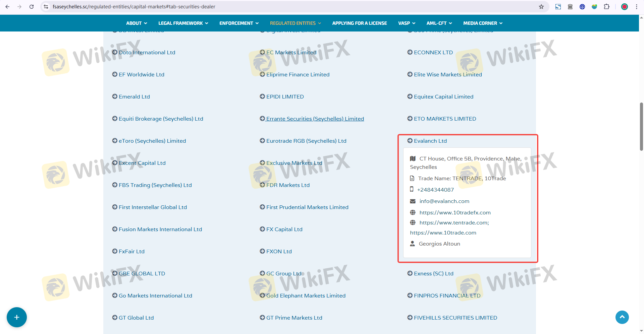The image size is (644, 334).
Task: Click the arrow icon beside Emerald Ltd
Action: pyautogui.click(x=115, y=96)
